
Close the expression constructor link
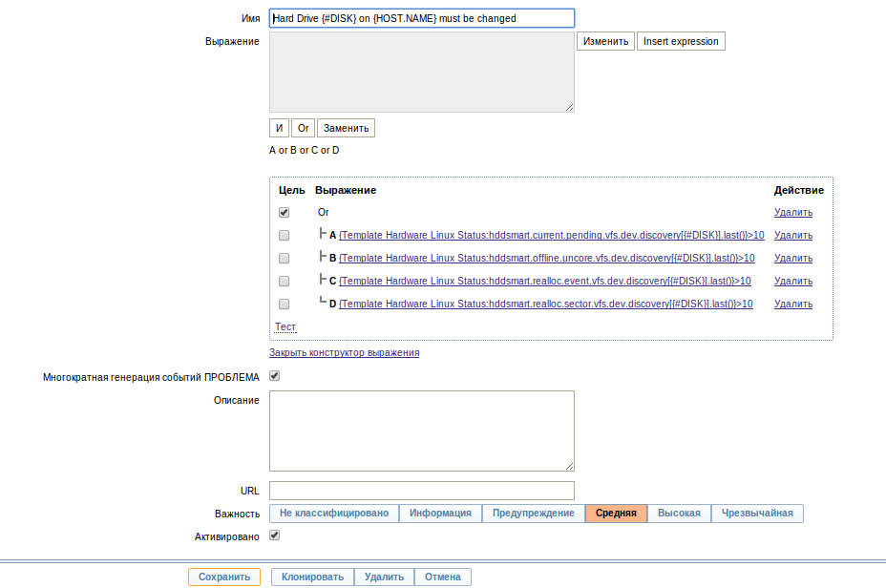pos(344,352)
